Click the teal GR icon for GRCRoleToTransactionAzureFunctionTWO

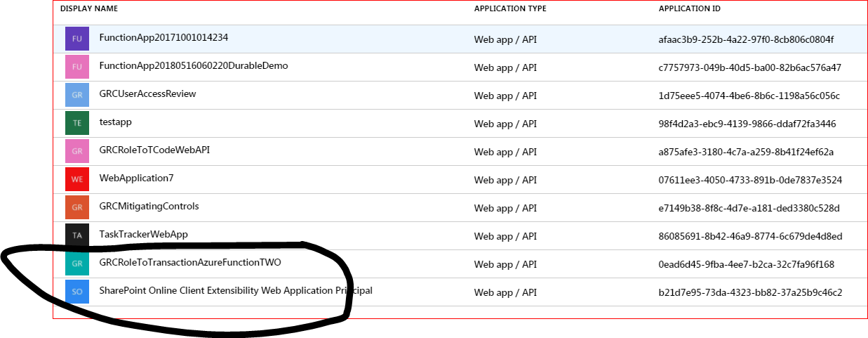(77, 264)
